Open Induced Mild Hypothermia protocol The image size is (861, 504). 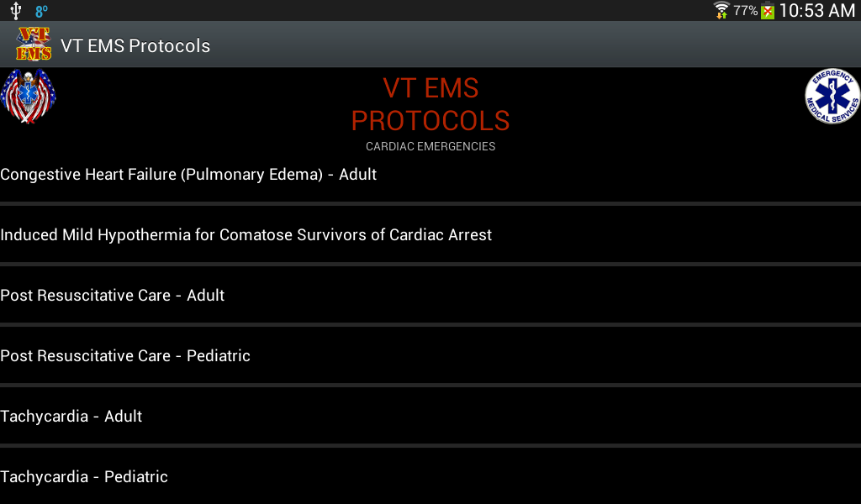[430, 234]
